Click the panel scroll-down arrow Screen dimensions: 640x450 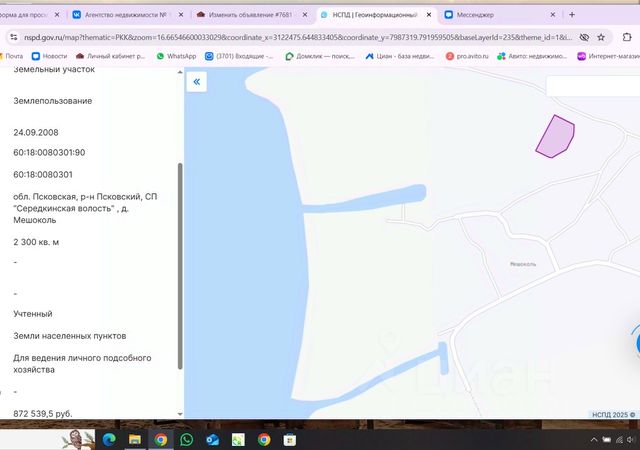[x=180, y=414]
